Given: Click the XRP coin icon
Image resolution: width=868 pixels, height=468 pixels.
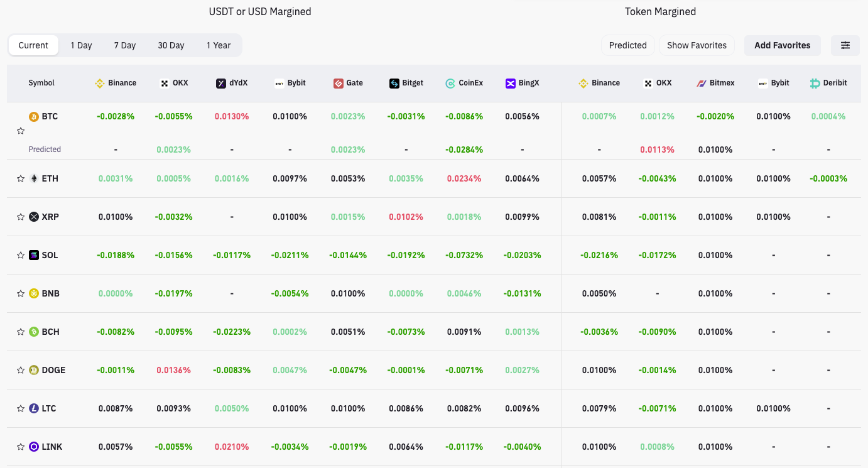Looking at the screenshot, I should (34, 217).
